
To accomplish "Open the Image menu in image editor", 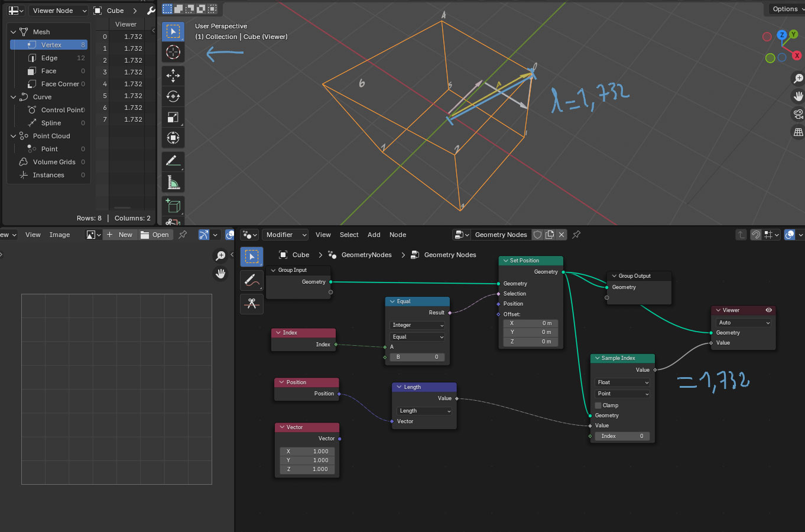I will coord(59,235).
